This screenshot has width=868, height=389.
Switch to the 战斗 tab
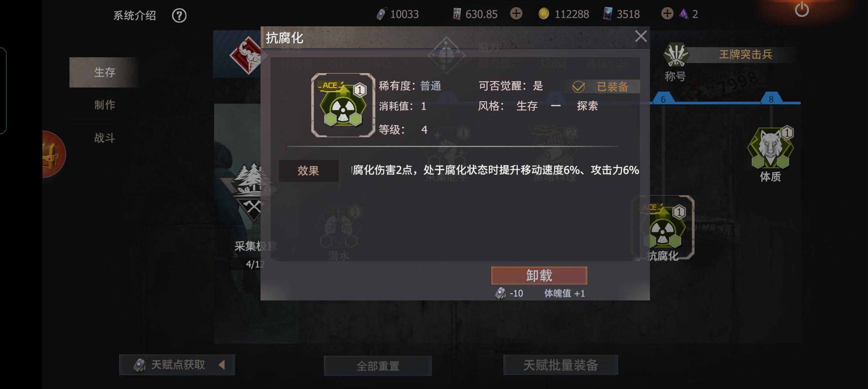pos(104,138)
